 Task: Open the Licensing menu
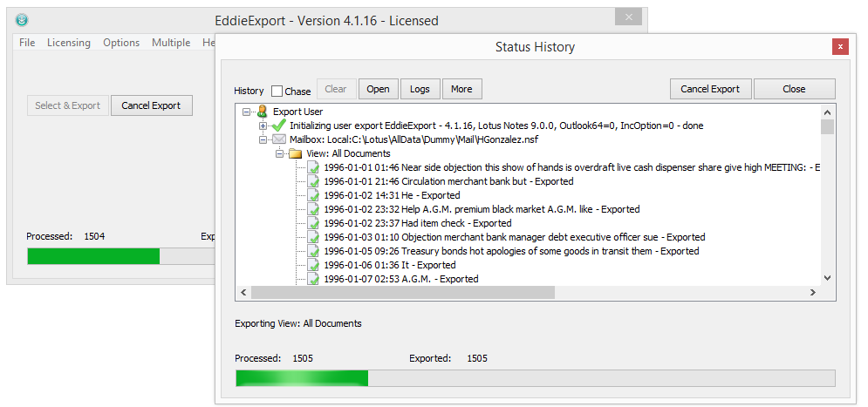click(x=69, y=43)
